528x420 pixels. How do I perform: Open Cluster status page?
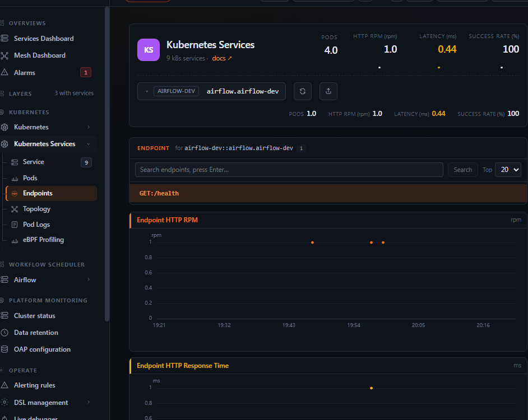tap(34, 316)
